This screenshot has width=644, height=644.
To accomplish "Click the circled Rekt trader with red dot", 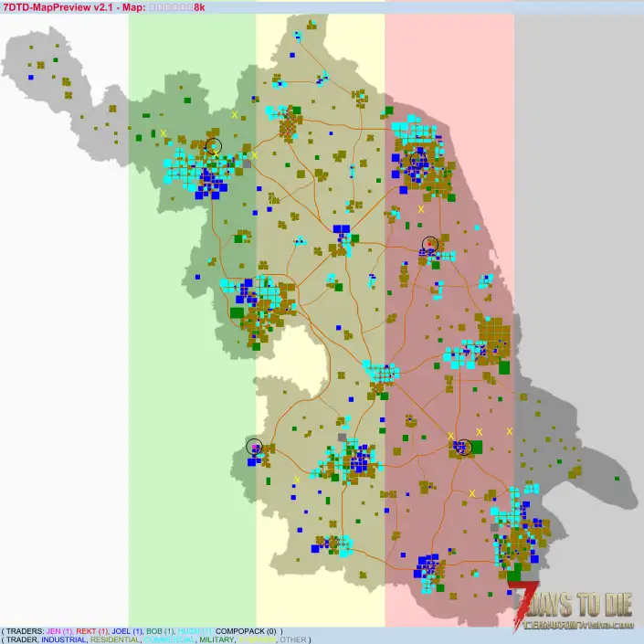I will (x=430, y=245).
